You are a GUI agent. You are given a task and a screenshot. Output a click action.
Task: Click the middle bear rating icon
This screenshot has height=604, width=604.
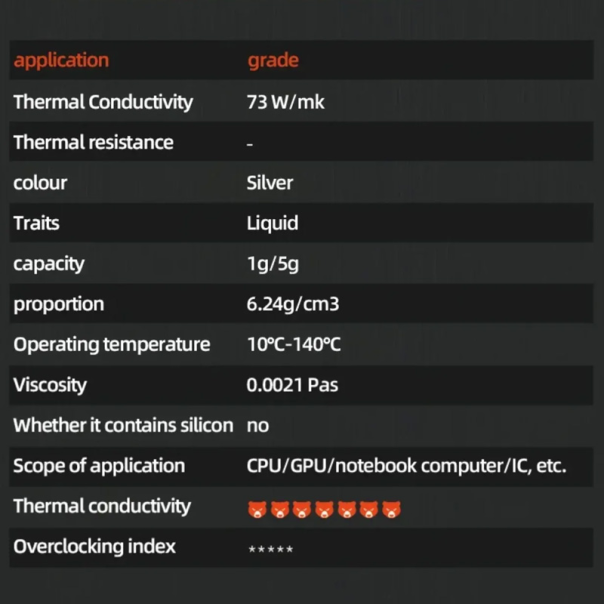point(325,510)
